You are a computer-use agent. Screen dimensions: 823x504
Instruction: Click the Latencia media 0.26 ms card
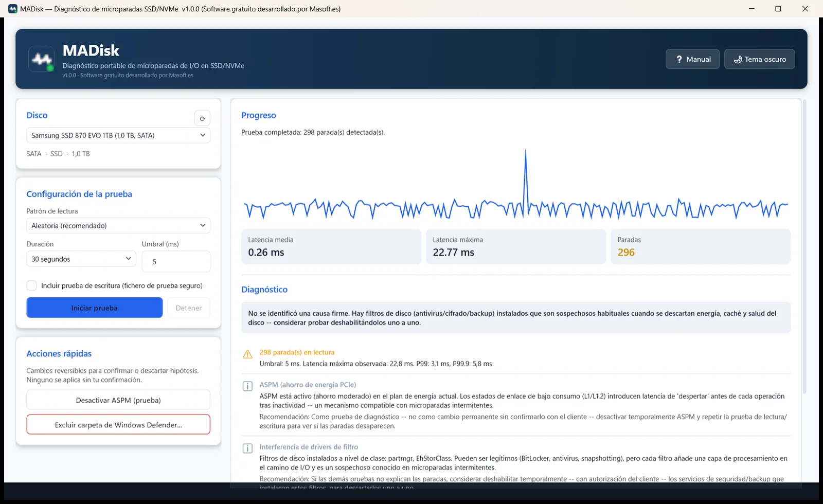[x=331, y=246]
